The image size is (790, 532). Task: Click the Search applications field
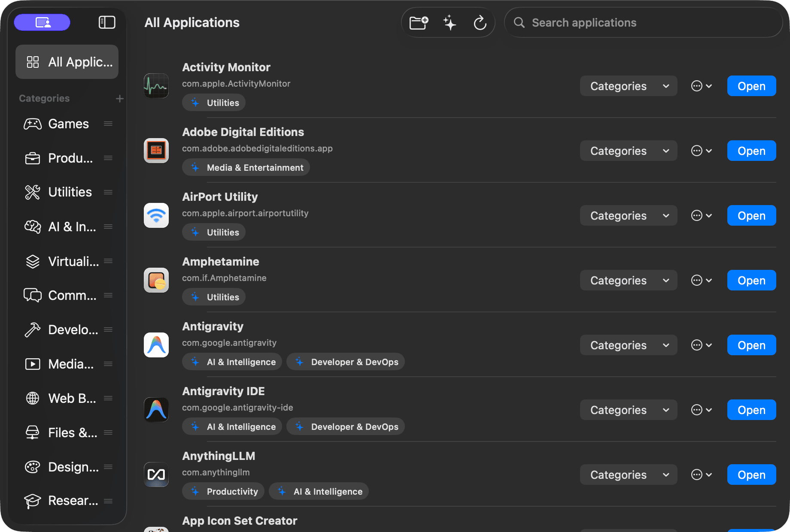[643, 22]
